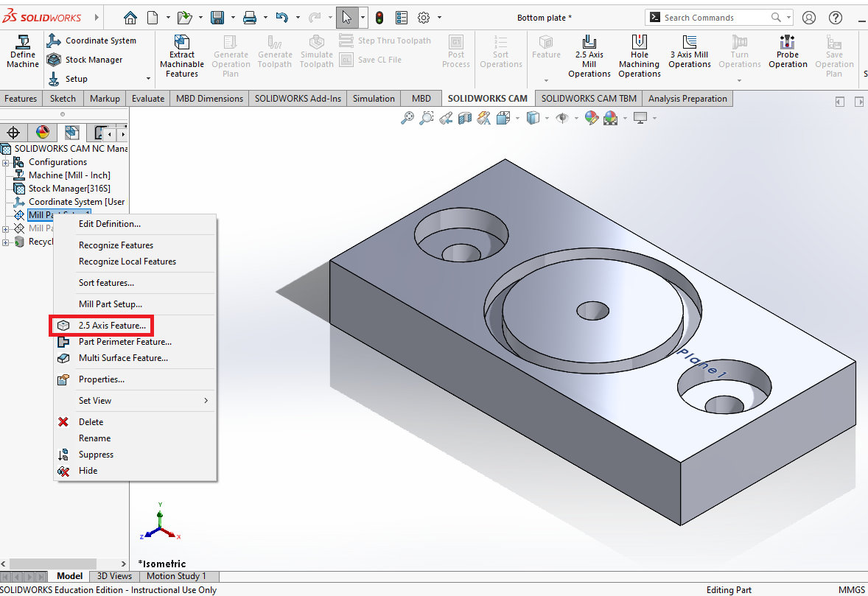
Task: Click Zoom to Fit magnifier icon
Action: click(407, 118)
